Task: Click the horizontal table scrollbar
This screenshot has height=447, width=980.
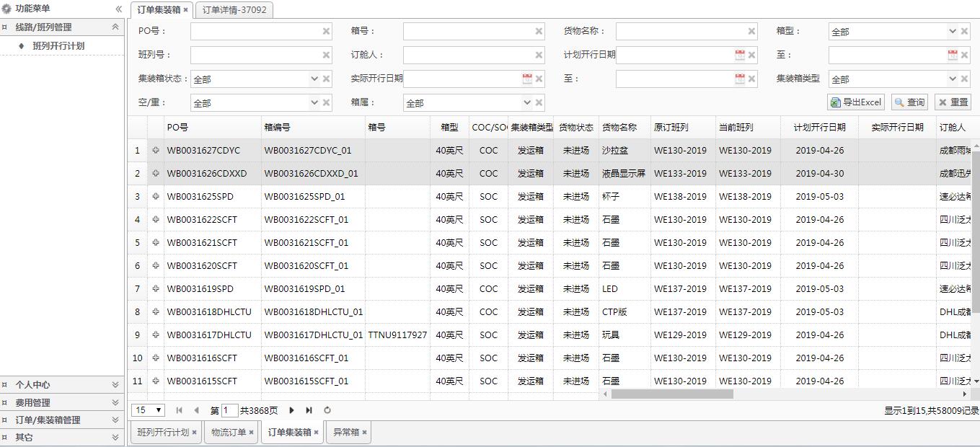Action: pos(672,394)
